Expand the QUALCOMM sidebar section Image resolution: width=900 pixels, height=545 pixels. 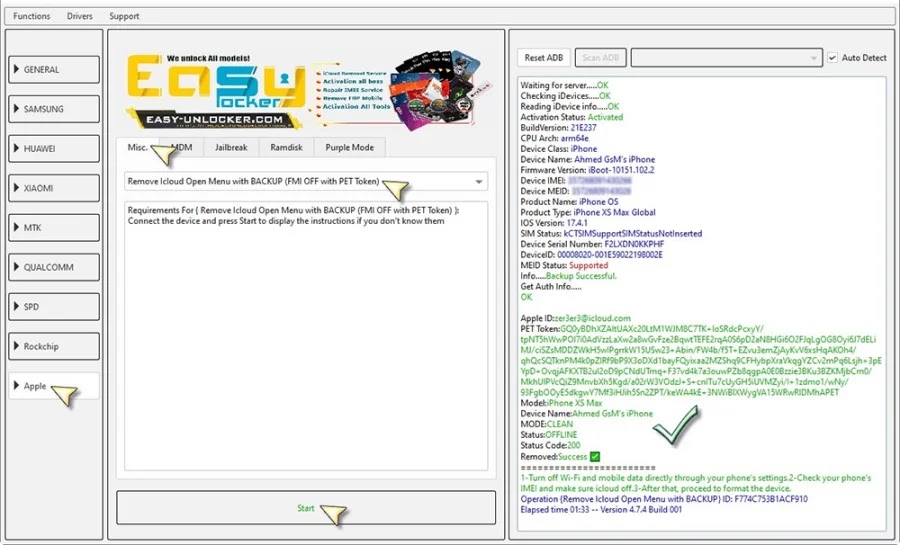tap(54, 267)
